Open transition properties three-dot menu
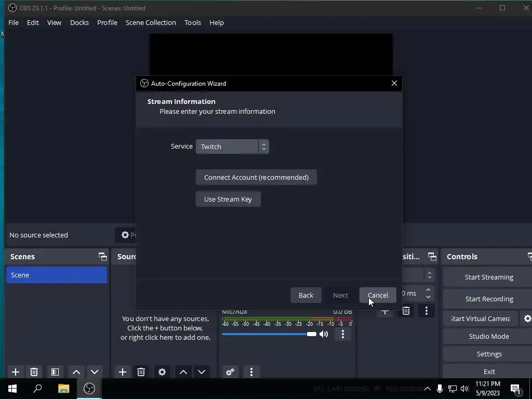The width and height of the screenshot is (532, 399). pos(427,311)
